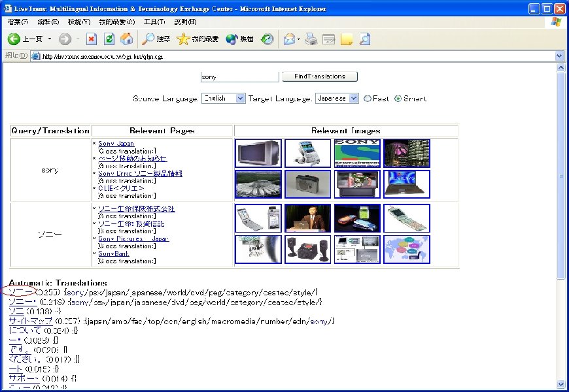Click the yellow note toolbar icon
Viewport: 569px width, 392px height.
pyautogui.click(x=347, y=39)
